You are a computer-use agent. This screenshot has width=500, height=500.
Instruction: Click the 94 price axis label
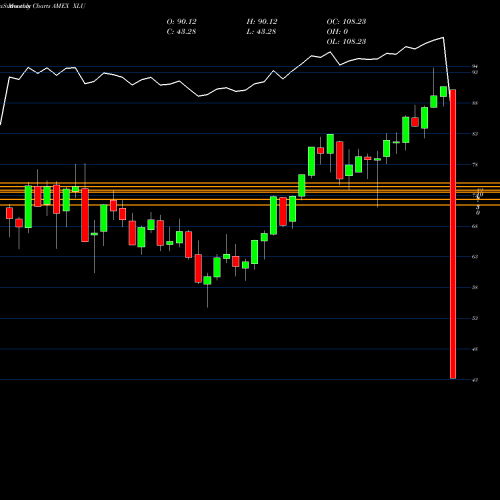(475, 67)
